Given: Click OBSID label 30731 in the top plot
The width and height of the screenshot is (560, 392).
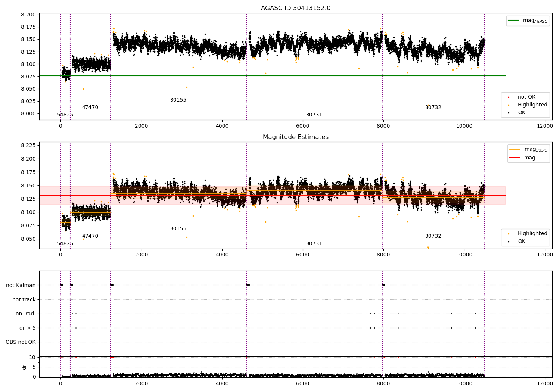Looking at the screenshot, I should [x=314, y=115].
